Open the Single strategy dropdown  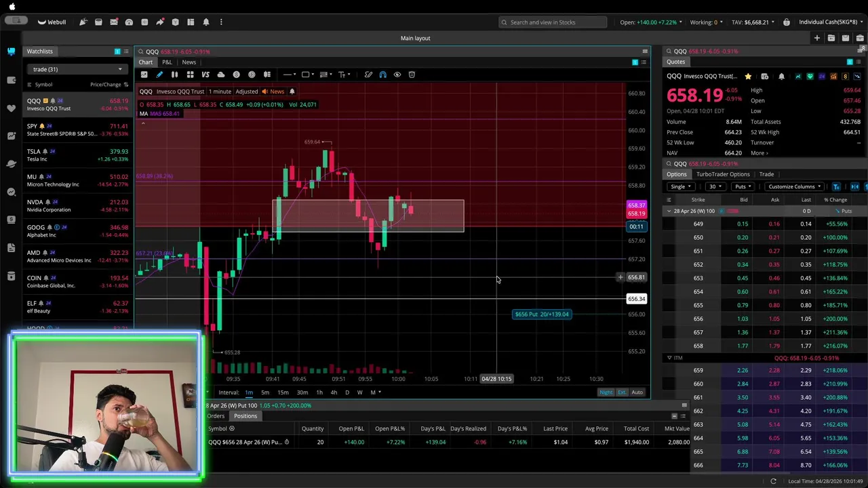coord(680,186)
